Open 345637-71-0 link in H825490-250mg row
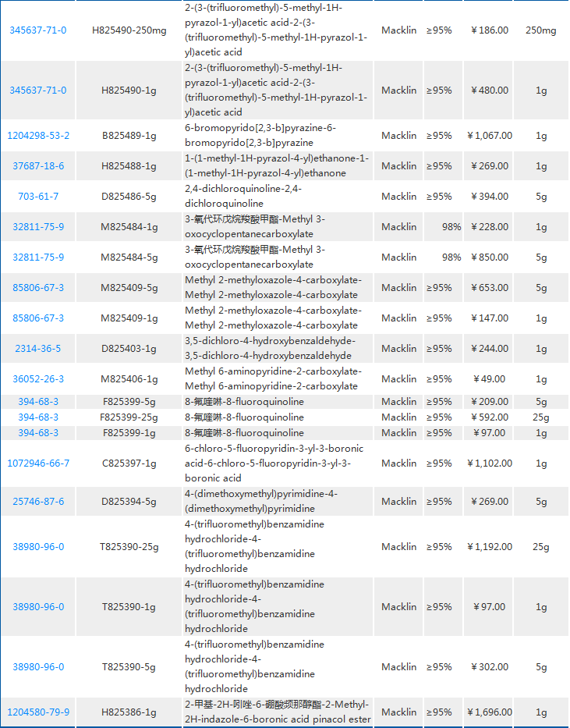The width and height of the screenshot is (570, 728). [x=38, y=30]
